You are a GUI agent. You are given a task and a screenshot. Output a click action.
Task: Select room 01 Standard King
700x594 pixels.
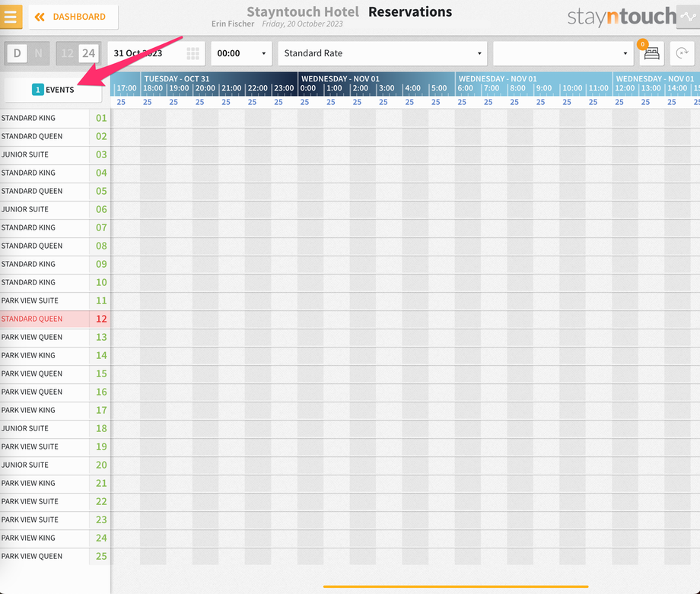(x=55, y=118)
